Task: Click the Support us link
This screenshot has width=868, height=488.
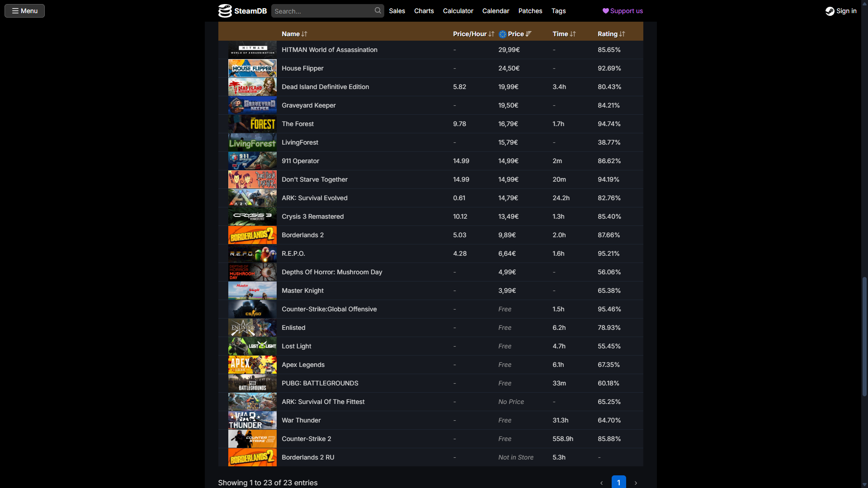Action: click(x=623, y=11)
